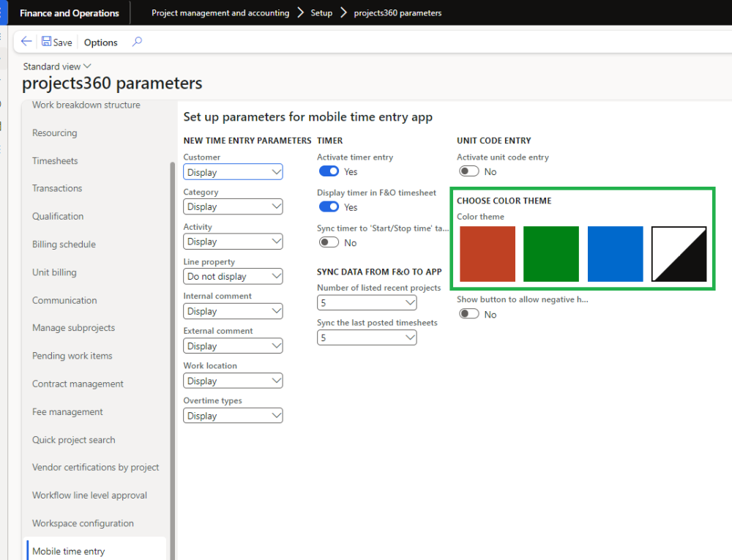Switch to the Timesheets tab

point(55,161)
